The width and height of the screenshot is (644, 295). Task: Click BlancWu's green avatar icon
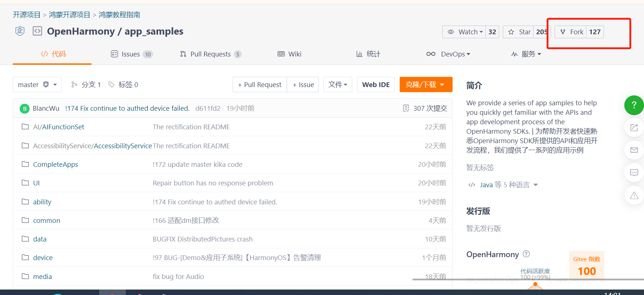[x=24, y=109]
